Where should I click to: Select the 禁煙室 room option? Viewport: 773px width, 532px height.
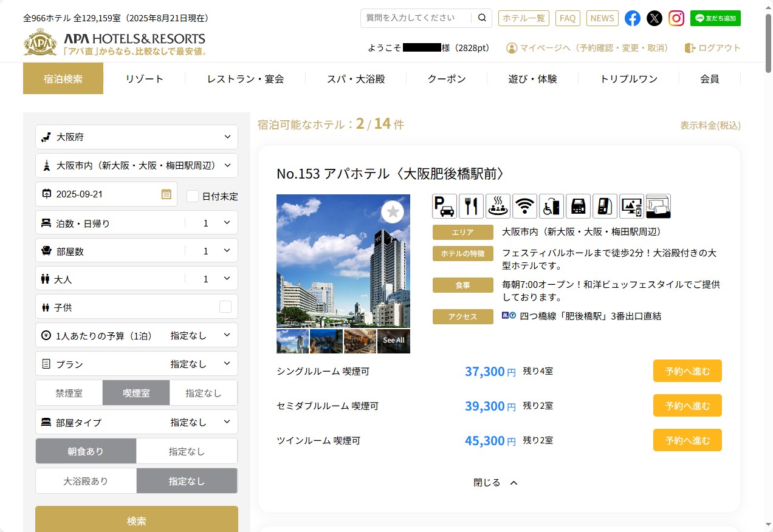[x=69, y=393]
